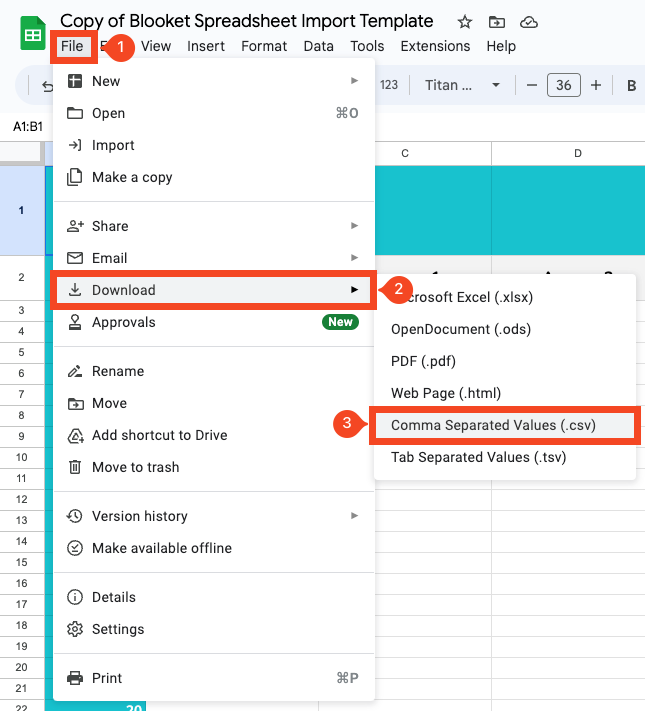Select row 2 header
This screenshot has width=645, height=711.
pyautogui.click(x=21, y=278)
